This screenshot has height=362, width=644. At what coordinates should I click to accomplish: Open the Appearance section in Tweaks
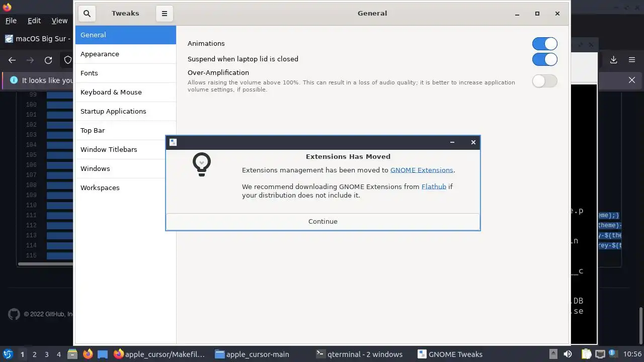point(126,54)
